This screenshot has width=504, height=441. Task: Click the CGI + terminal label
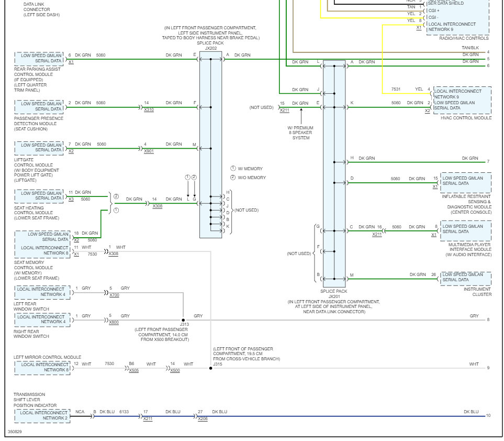click(433, 10)
